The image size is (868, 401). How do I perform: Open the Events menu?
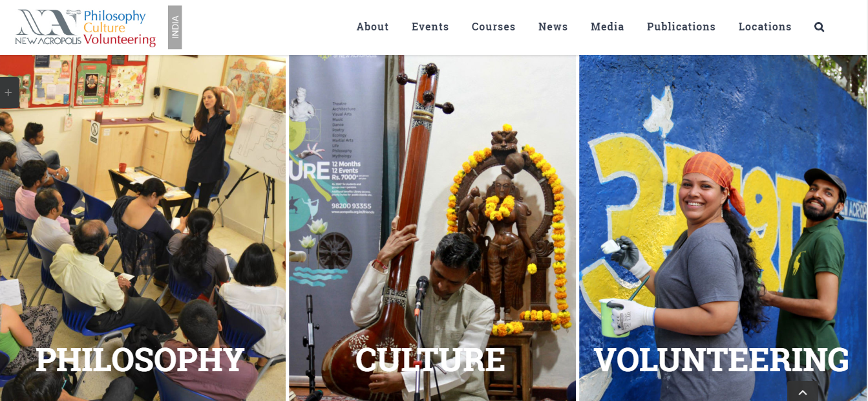point(430,27)
